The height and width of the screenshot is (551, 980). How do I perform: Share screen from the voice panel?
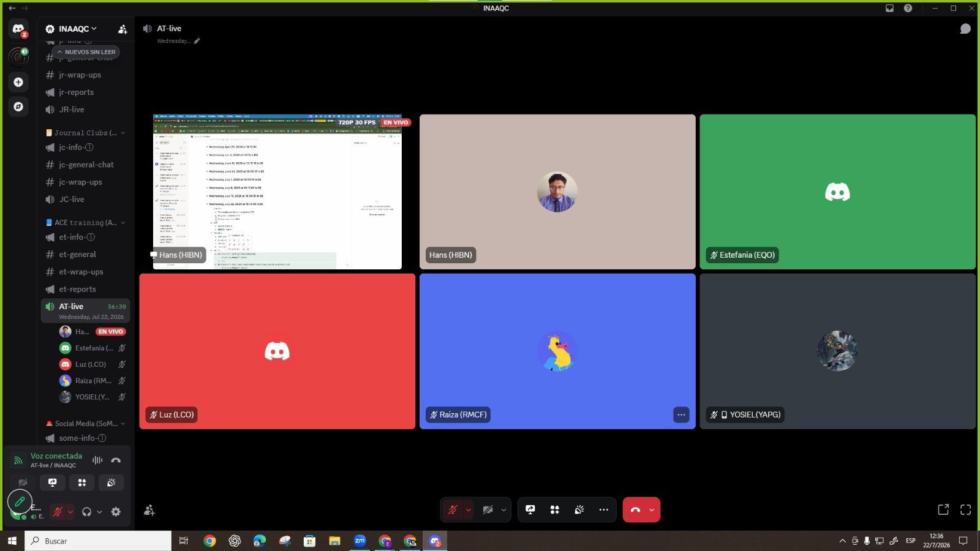pos(53,482)
